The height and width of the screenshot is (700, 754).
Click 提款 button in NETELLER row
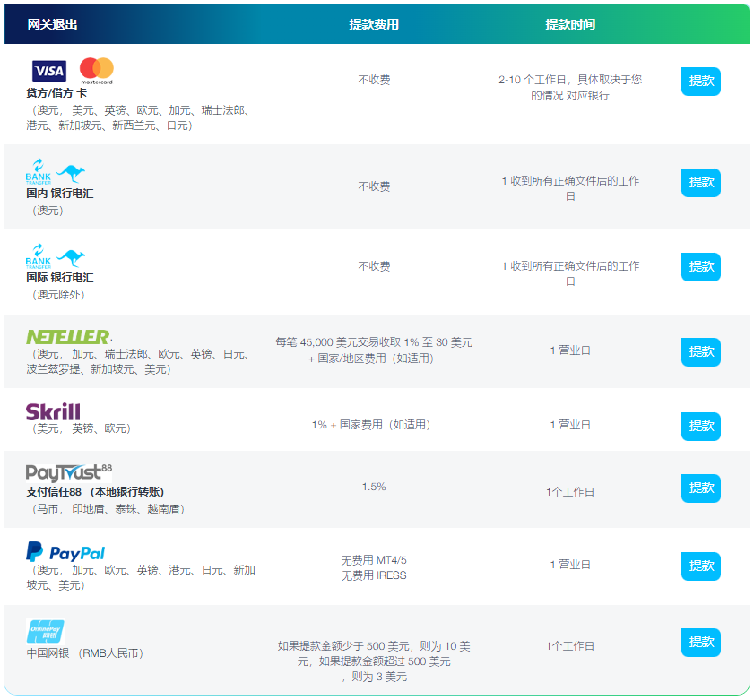[x=700, y=352]
